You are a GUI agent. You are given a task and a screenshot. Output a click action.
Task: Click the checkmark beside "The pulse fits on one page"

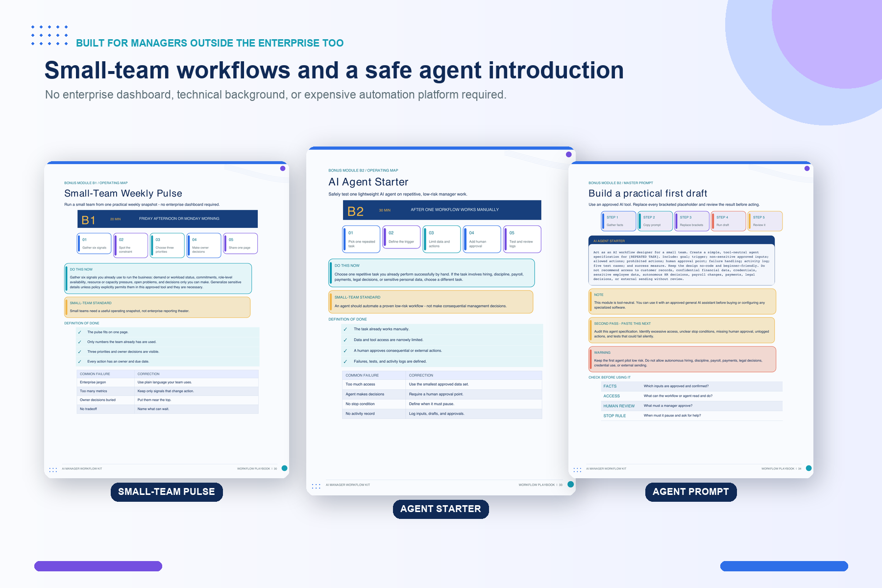(79, 332)
